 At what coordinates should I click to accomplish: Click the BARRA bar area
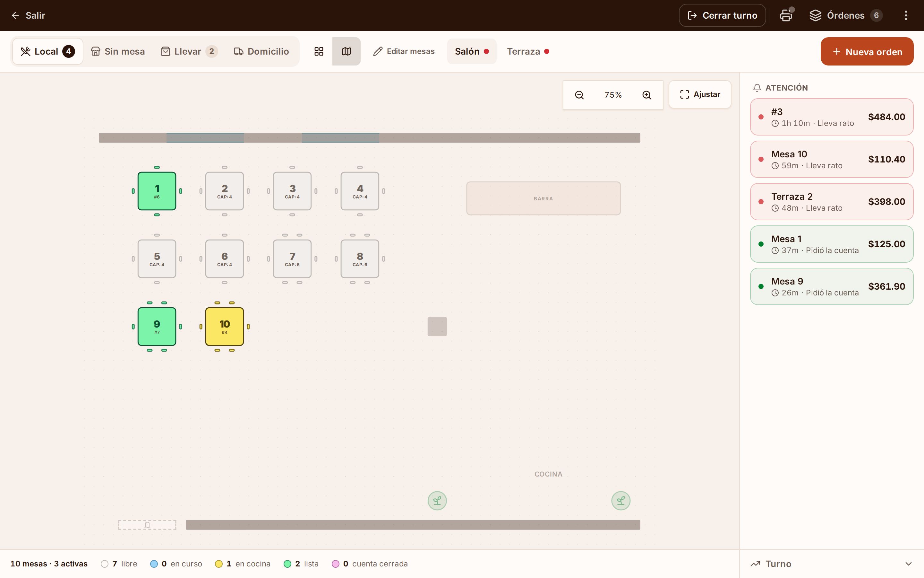coord(543,198)
